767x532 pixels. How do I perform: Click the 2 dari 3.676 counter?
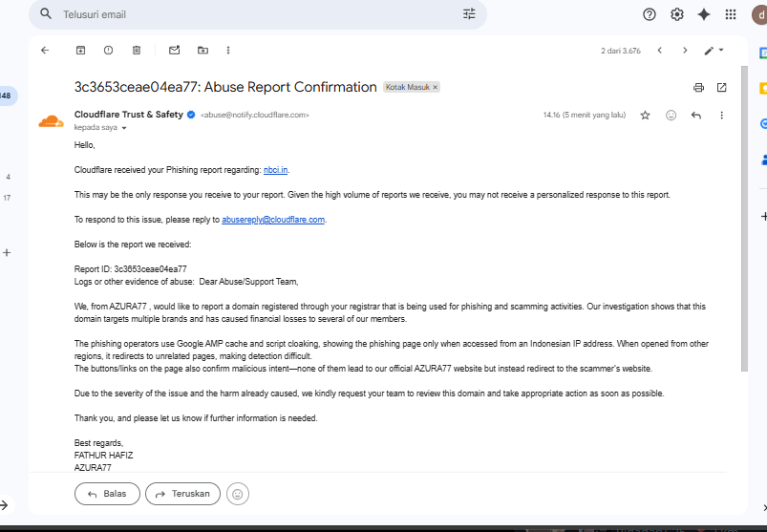point(621,51)
